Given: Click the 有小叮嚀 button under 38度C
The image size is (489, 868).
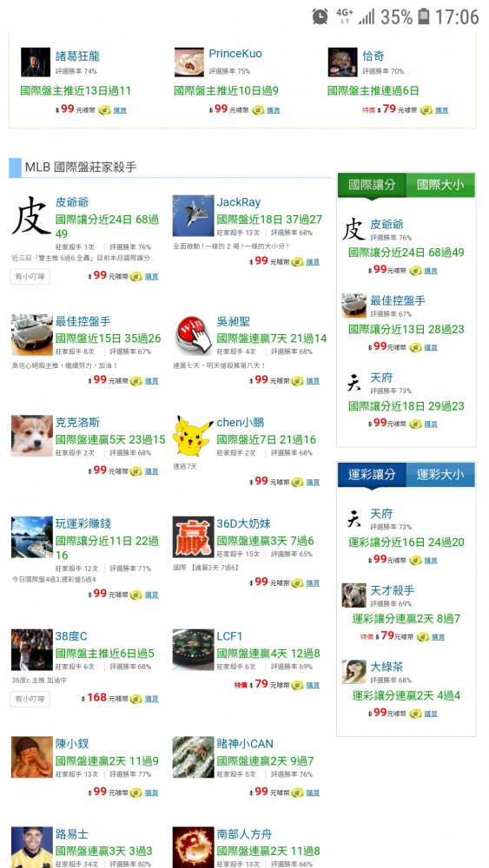Looking at the screenshot, I should [x=30, y=699].
